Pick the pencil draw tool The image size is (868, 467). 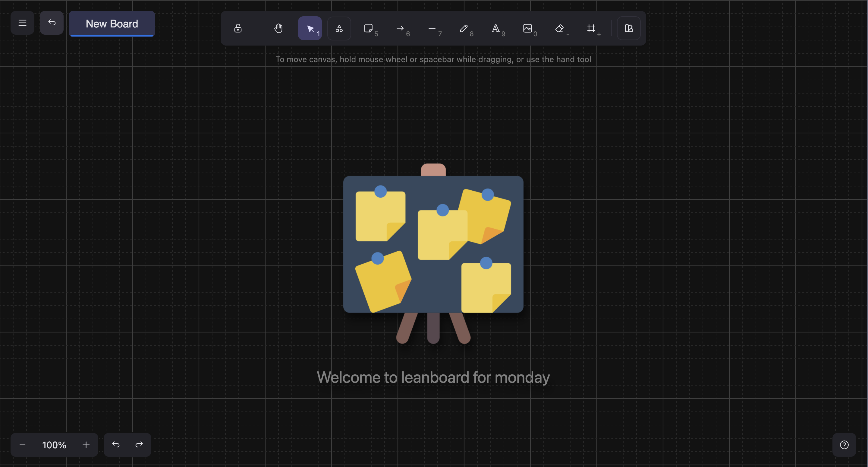[x=464, y=28]
